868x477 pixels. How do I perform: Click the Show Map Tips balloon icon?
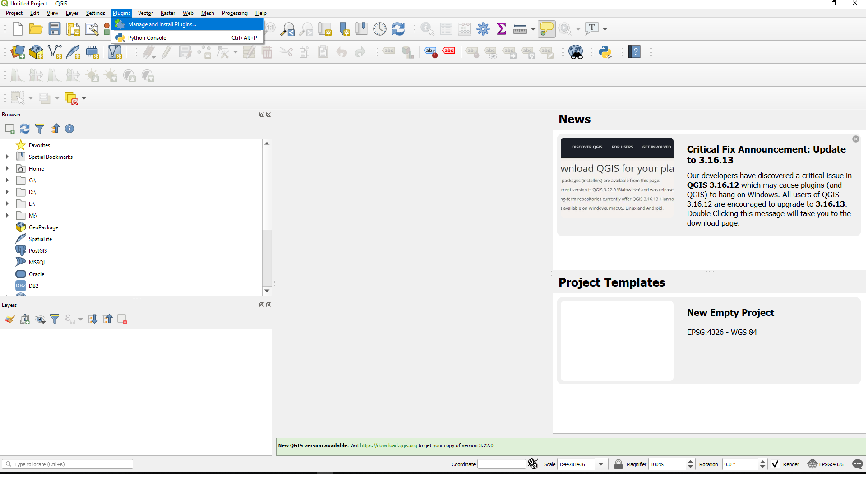tap(547, 28)
